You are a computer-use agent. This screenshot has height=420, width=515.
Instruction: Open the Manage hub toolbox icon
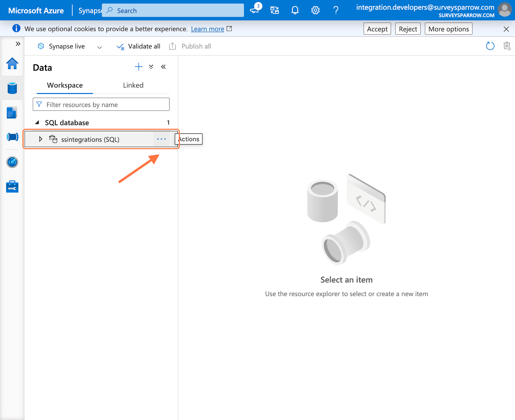tap(12, 187)
